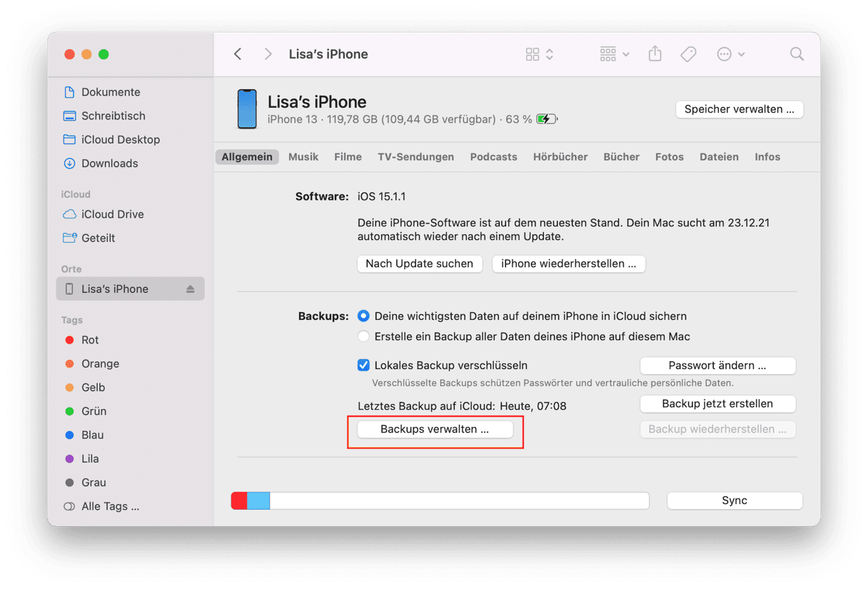Switch to the TV-Sendungen tab
Image resolution: width=868 pixels, height=589 pixels.
tap(415, 157)
